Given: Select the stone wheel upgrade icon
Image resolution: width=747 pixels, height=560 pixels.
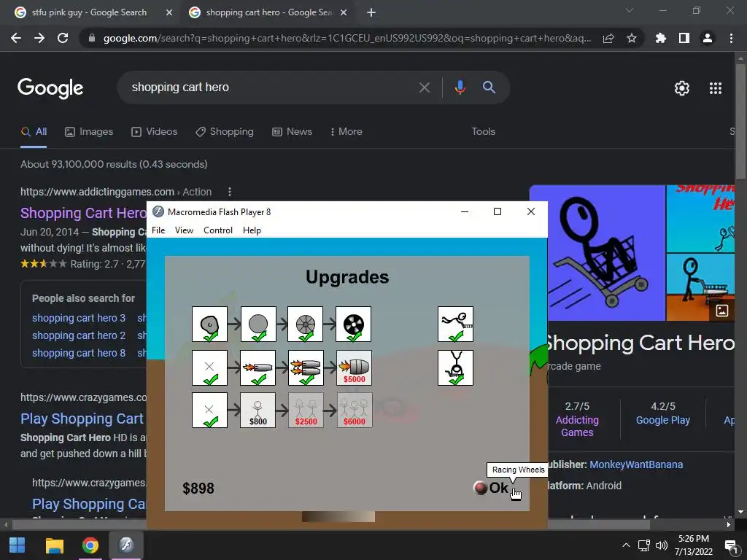Looking at the screenshot, I should coord(209,324).
